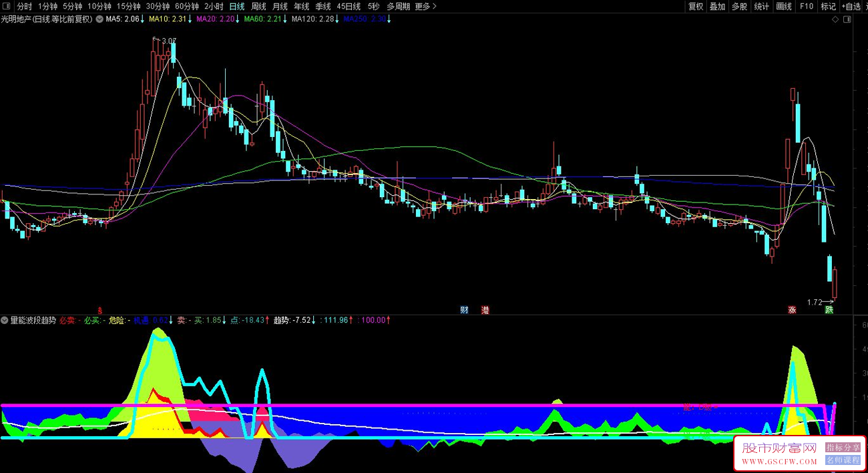The image size is (868, 473).
Task: Click the 标记 mark button
Action: click(x=828, y=6)
